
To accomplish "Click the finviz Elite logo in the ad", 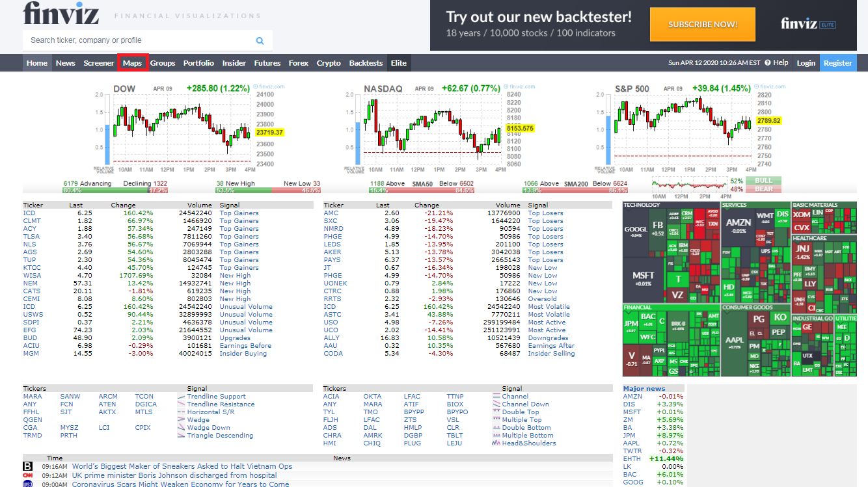I will (x=808, y=24).
